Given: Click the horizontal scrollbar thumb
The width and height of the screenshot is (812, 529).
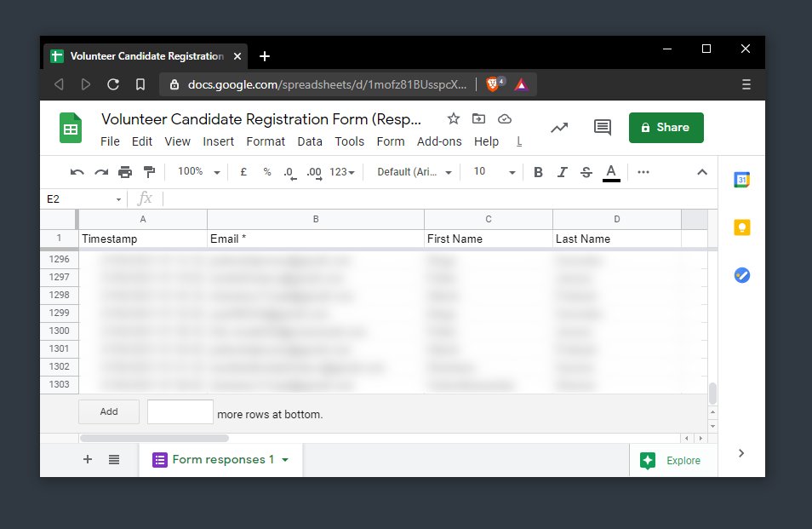Looking at the screenshot, I should pyautogui.click(x=154, y=439).
